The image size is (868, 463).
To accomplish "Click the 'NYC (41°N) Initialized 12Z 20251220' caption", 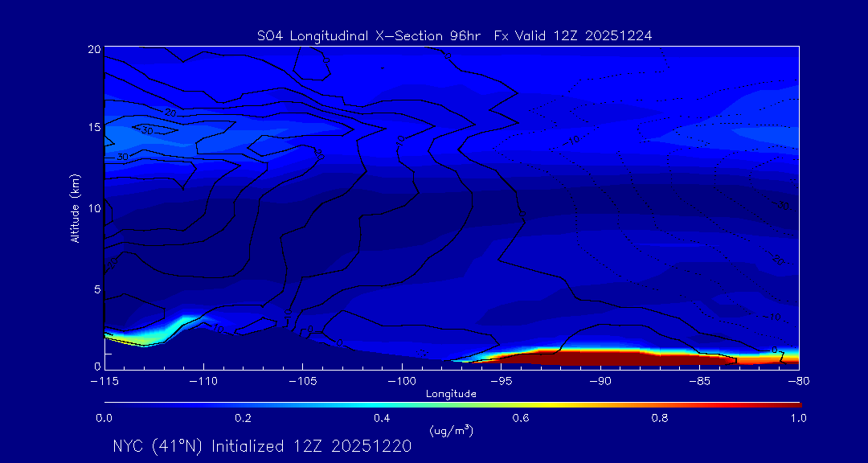I will click(x=262, y=446).
